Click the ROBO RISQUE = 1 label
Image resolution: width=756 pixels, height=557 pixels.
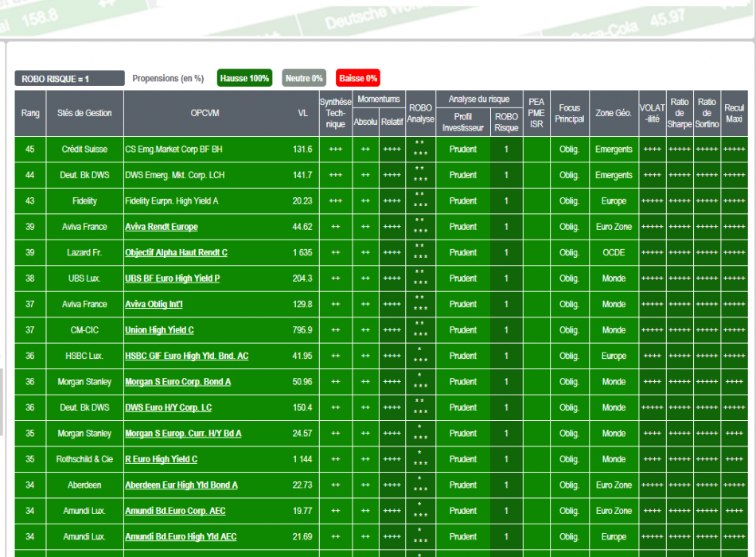click(69, 79)
